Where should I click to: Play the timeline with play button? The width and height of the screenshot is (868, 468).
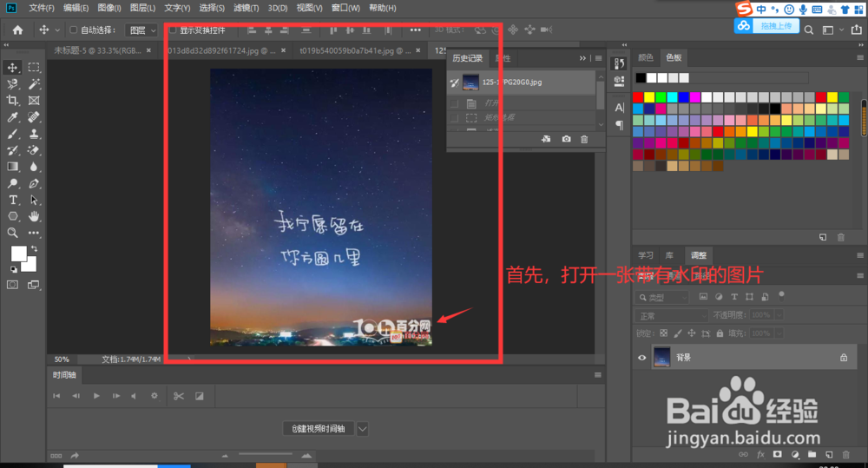click(96, 396)
